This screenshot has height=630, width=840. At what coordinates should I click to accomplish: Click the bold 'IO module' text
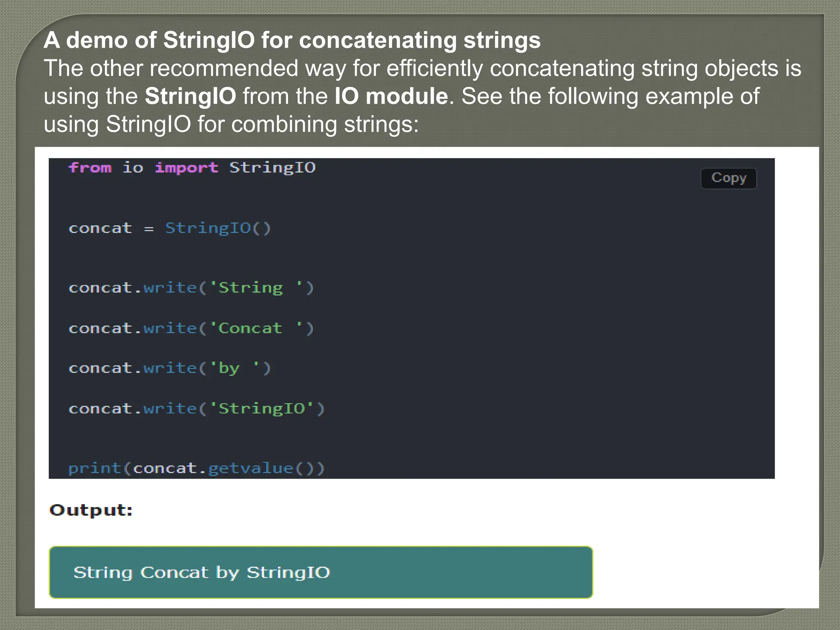pos(391,96)
